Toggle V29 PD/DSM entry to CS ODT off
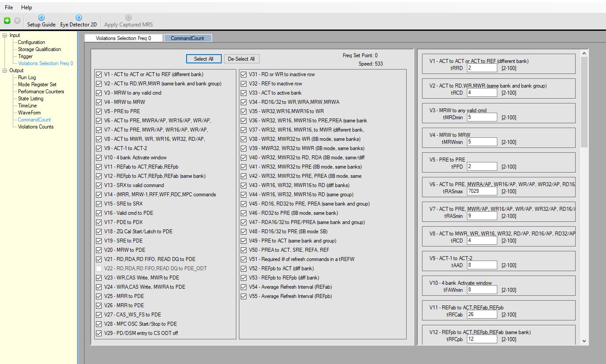This screenshot has height=364, width=606. point(99,333)
